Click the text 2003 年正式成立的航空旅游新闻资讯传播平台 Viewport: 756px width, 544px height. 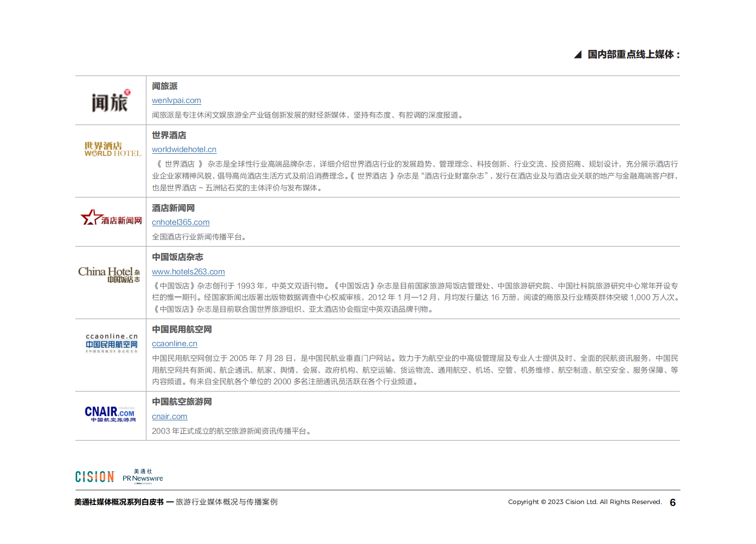point(232,431)
